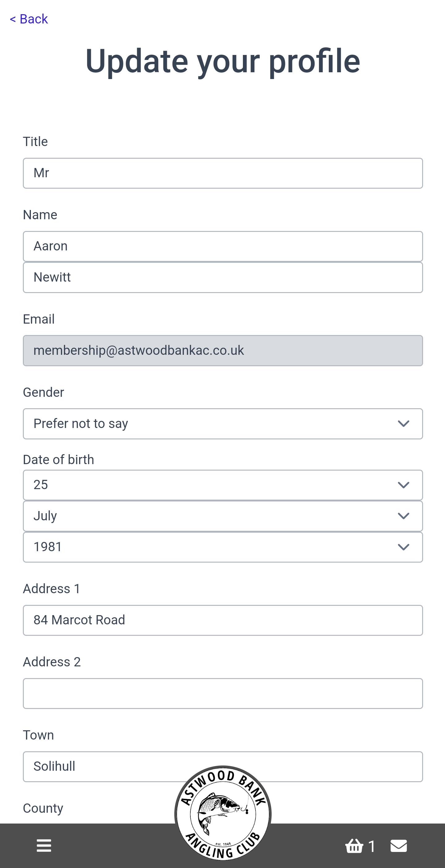Edit the Title field containing Mr
Image resolution: width=445 pixels, height=868 pixels.
(x=223, y=173)
